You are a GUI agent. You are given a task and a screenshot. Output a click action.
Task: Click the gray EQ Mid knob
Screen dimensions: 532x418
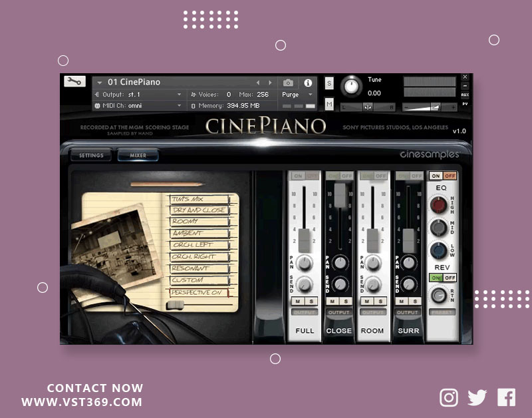tap(438, 228)
